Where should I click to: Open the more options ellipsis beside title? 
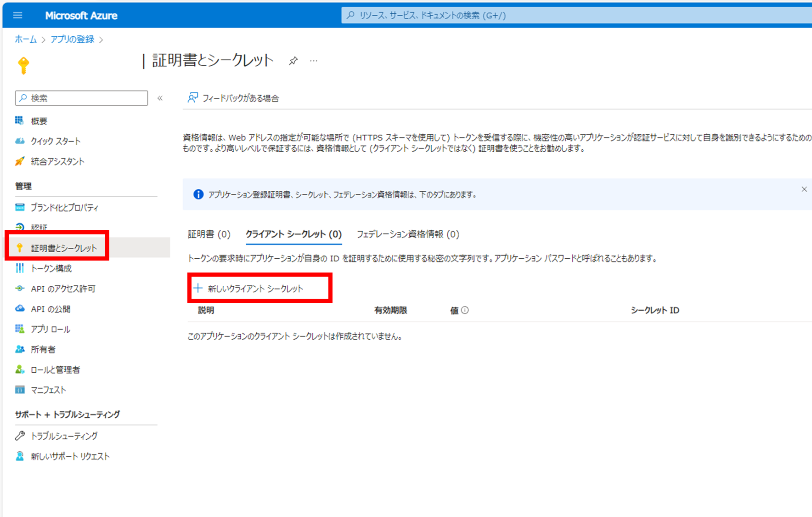coord(314,61)
